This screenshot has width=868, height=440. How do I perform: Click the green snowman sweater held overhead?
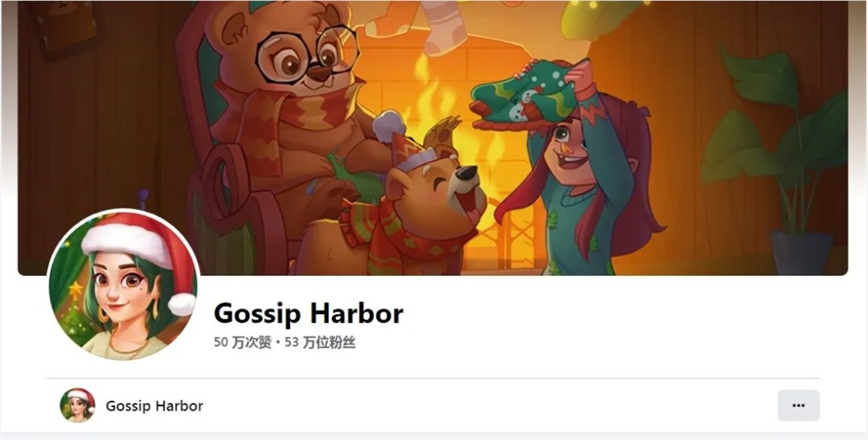pos(523,94)
